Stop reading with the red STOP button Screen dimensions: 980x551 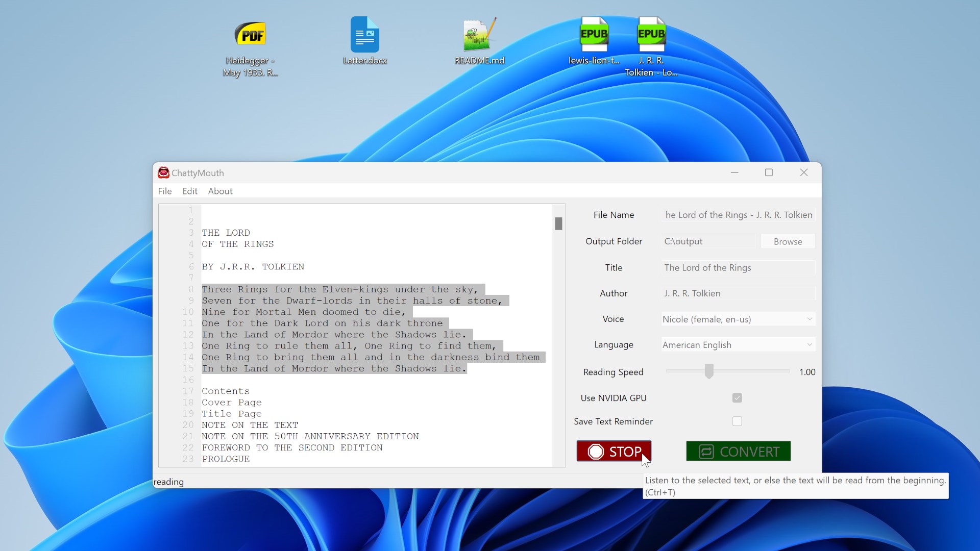pos(614,451)
